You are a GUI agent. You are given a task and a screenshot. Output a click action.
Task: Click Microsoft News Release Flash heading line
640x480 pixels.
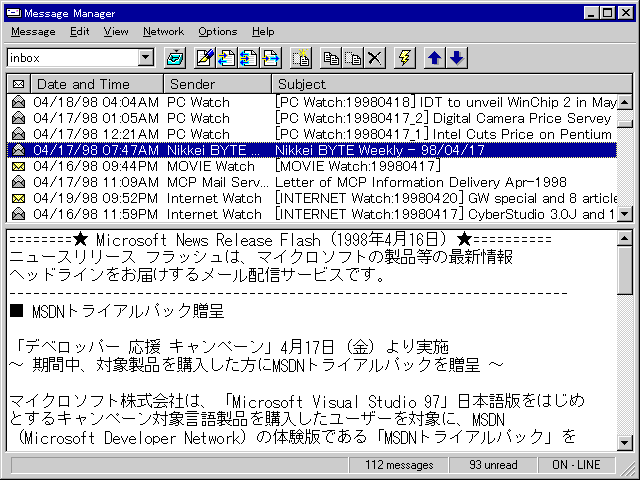[x=280, y=240]
